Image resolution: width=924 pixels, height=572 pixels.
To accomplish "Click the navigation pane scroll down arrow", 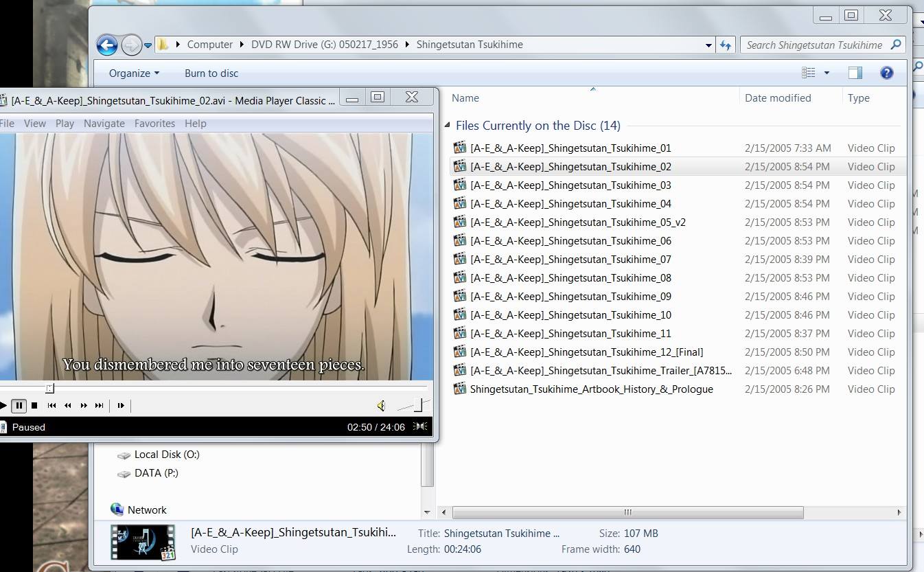I will (427, 512).
